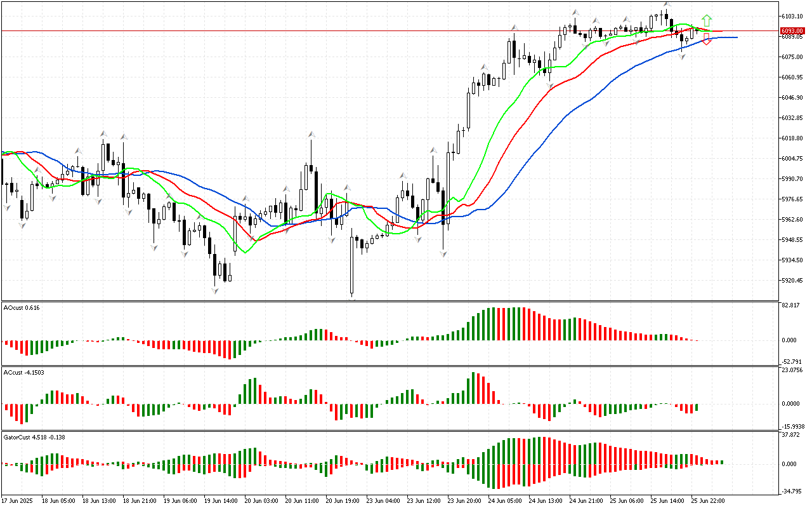Select the fractal marker above the highest candle
Image resolution: width=812 pixels, height=508 pixels.
point(666,4)
